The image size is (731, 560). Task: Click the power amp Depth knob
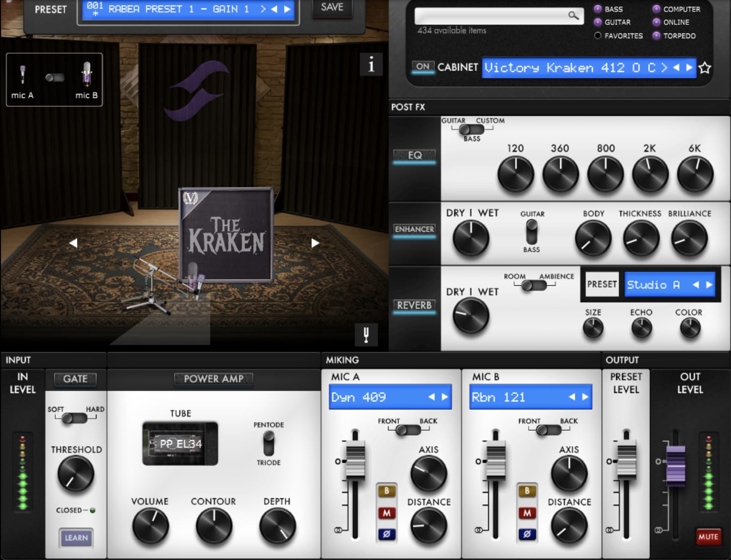click(277, 526)
